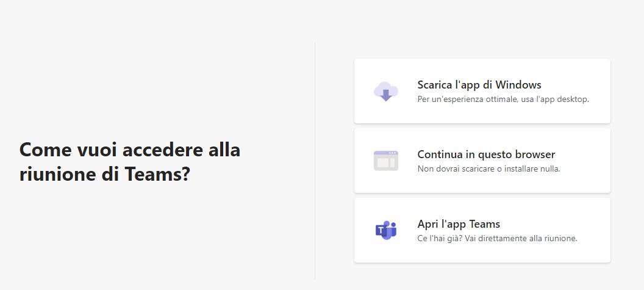The width and height of the screenshot is (644, 290).
Task: Click the T tile on the Teams logo
Action: (382, 230)
